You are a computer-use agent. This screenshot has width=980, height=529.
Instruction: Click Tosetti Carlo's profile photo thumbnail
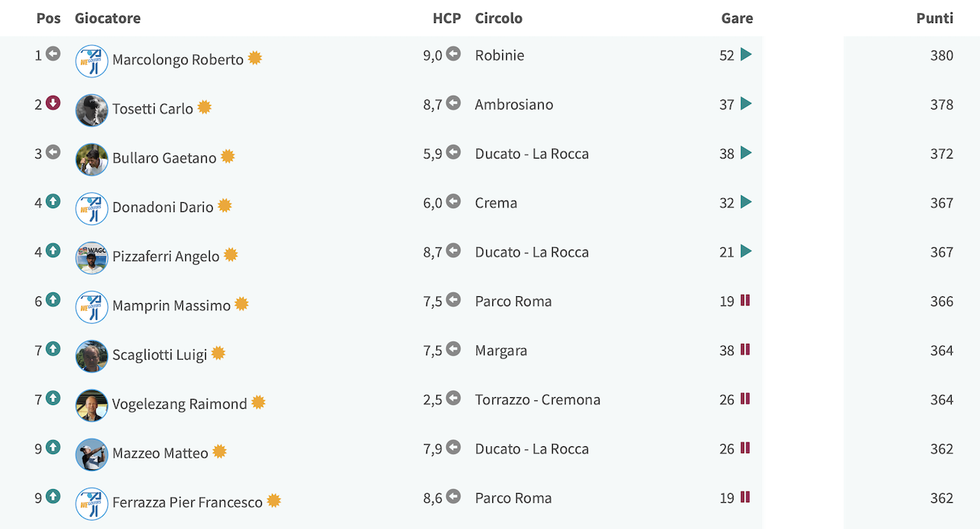[92, 110]
